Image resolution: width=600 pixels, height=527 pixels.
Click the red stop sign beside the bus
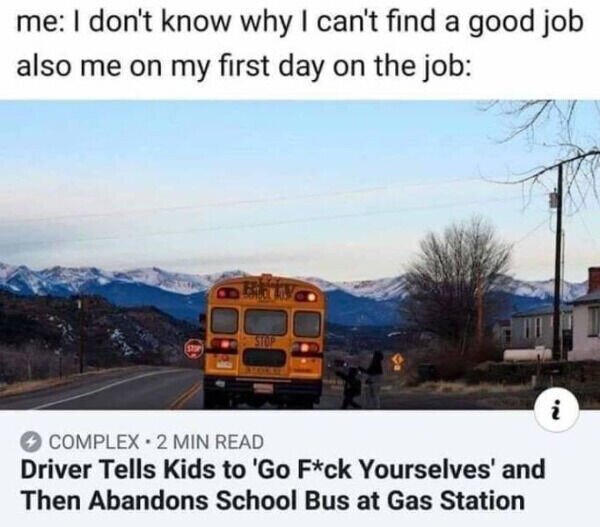[194, 348]
